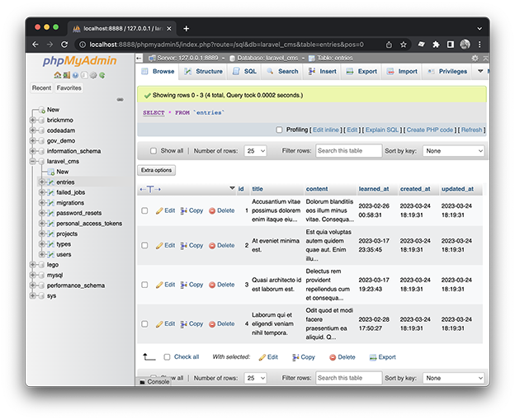Open the More tabs dropdown arrow
Screen dimensions: 515x420
(x=480, y=71)
